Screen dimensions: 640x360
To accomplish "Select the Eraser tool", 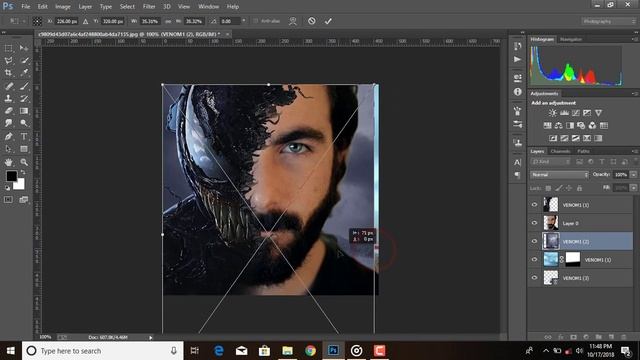I will (9, 111).
